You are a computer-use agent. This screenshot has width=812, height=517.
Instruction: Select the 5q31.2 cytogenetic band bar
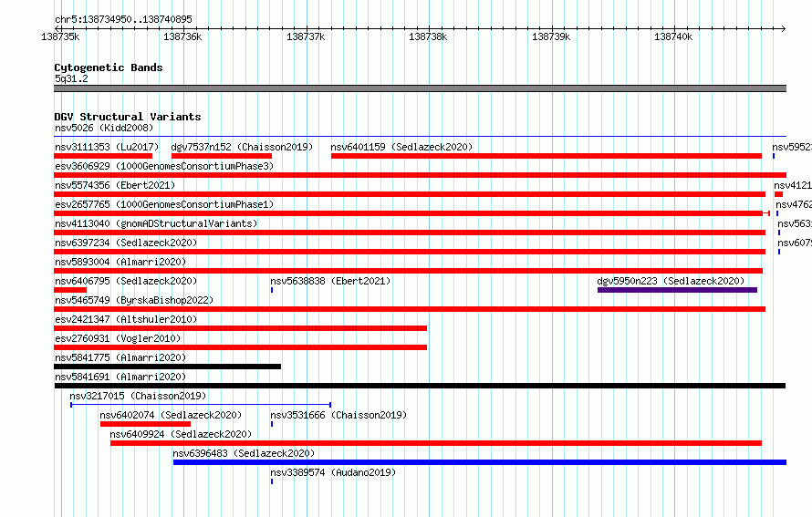click(420, 88)
